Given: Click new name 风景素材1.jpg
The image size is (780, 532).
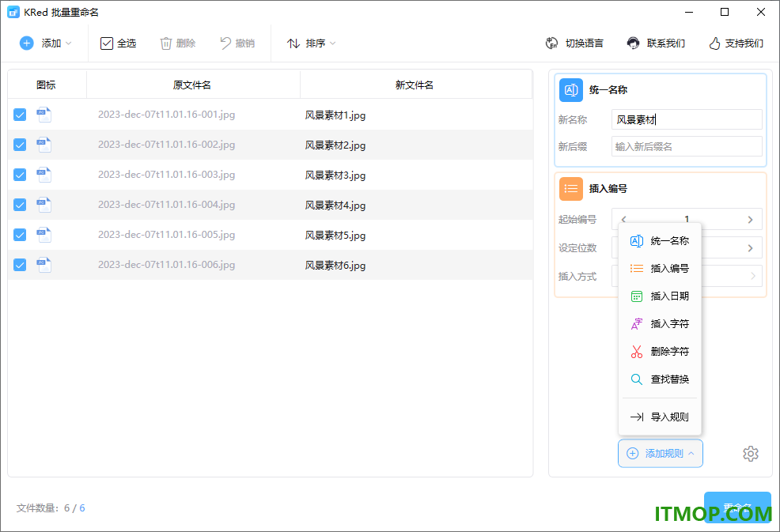Looking at the screenshot, I should (335, 115).
